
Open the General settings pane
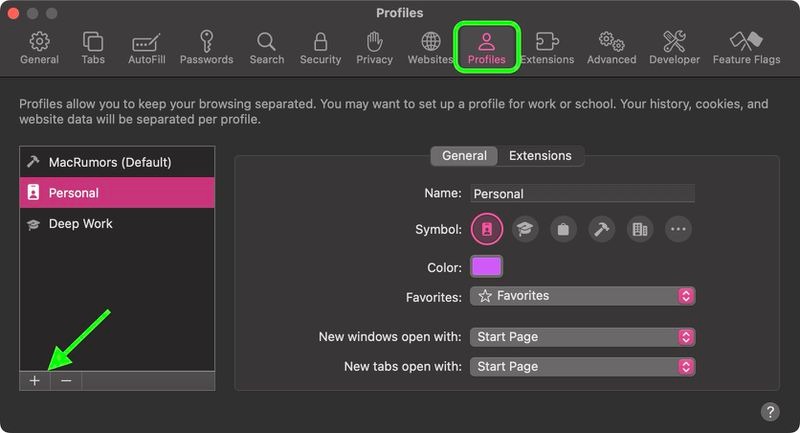(x=39, y=48)
